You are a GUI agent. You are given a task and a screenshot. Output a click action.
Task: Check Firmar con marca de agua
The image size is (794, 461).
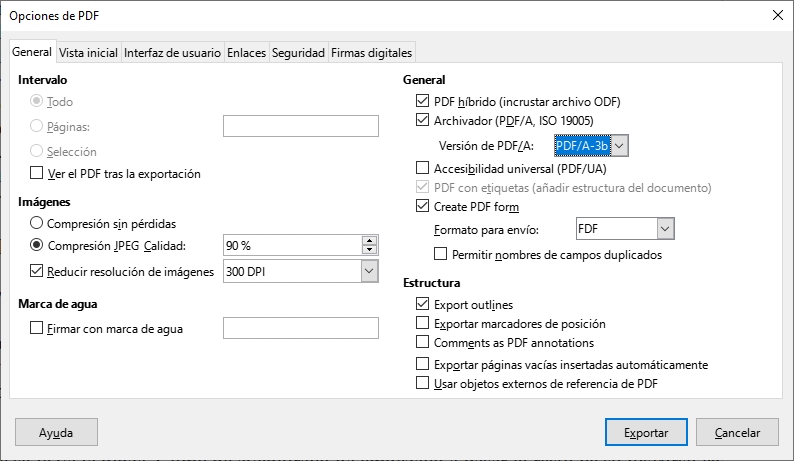pos(38,328)
